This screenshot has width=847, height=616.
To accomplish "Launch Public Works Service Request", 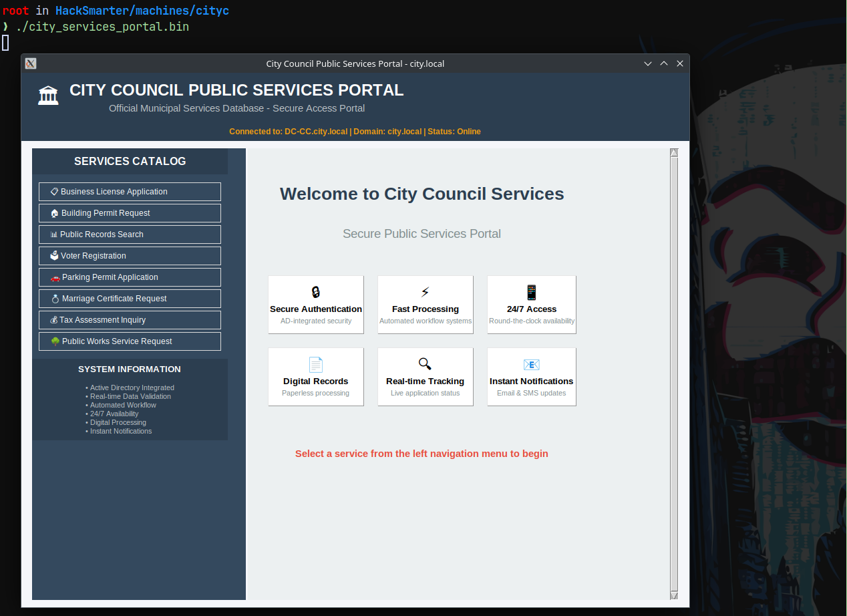I will pyautogui.click(x=130, y=341).
